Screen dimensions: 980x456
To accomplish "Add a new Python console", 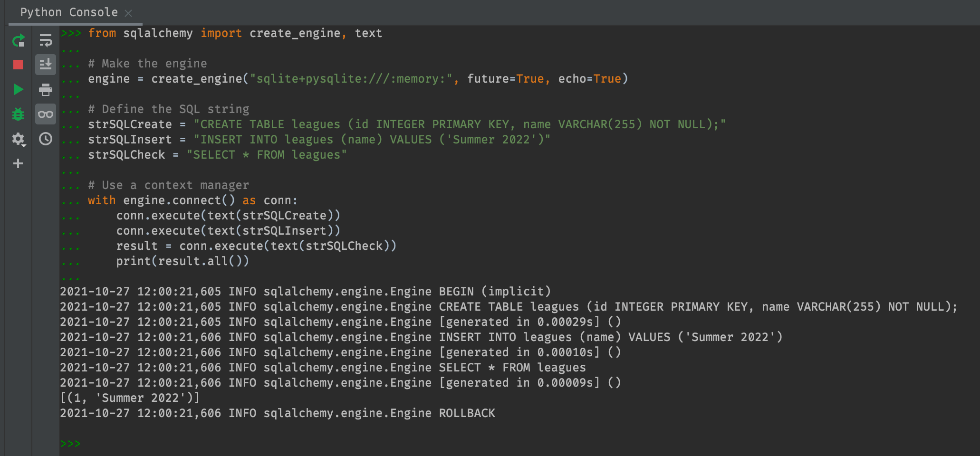I will [x=19, y=163].
